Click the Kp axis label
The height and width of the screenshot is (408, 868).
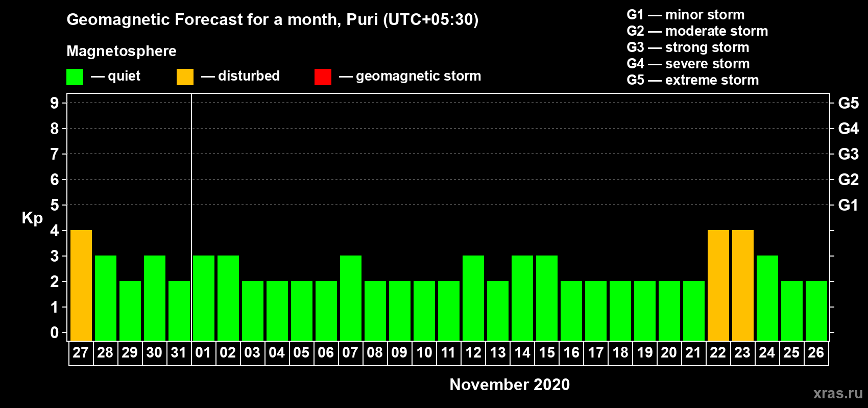coord(32,218)
